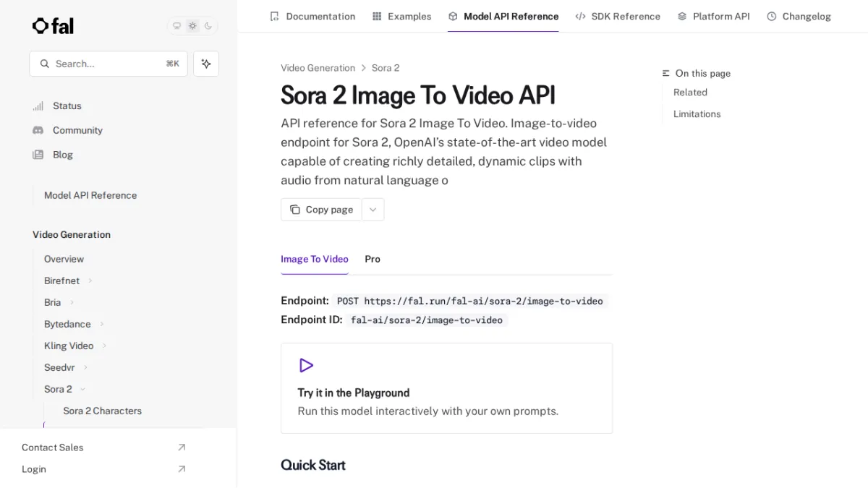
Task: Open the Documentation tab
Action: pyautogui.click(x=312, y=16)
